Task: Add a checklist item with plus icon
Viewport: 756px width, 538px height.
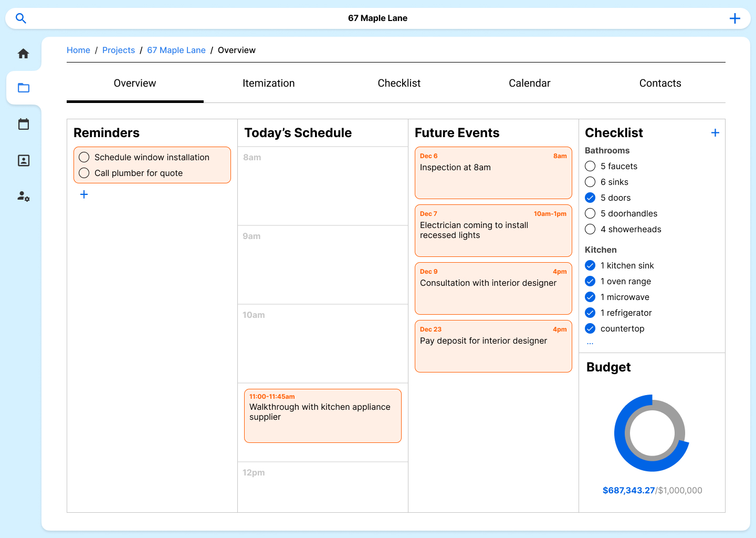Action: [715, 133]
